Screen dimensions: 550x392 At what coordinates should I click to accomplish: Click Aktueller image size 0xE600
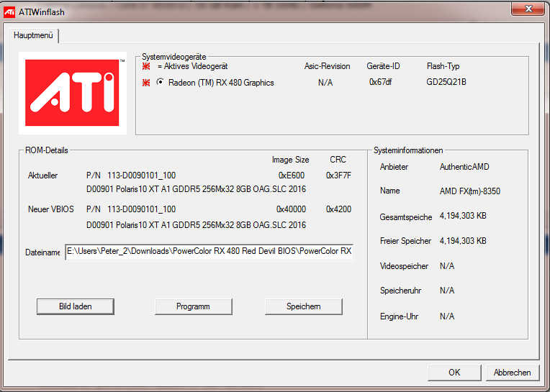pyautogui.click(x=292, y=176)
